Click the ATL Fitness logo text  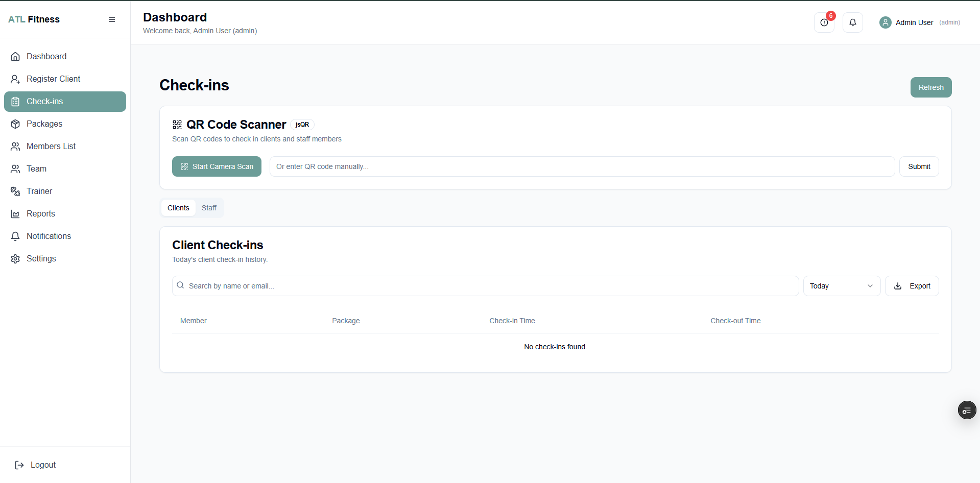[34, 19]
